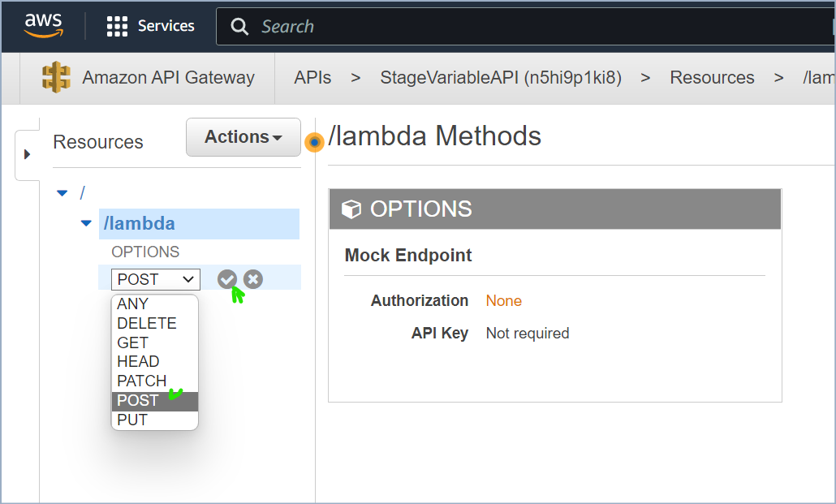The width and height of the screenshot is (836, 504).
Task: Click the AWS search input field
Action: click(528, 27)
